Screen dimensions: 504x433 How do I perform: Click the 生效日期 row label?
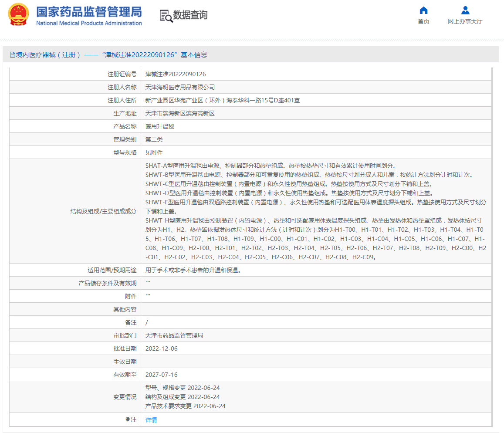125,362
